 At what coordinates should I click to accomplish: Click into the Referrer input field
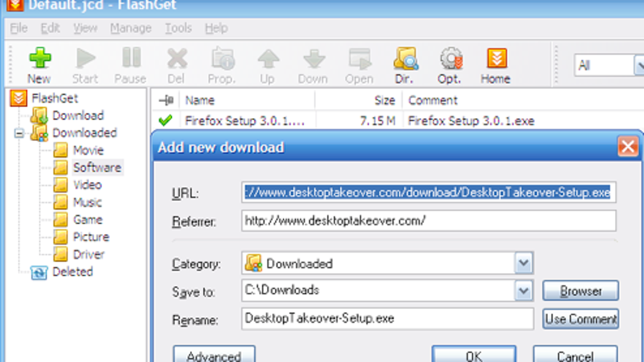[x=429, y=220]
